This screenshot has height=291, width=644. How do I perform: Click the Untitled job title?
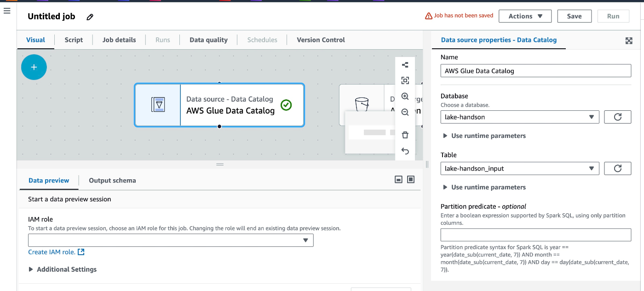(52, 17)
